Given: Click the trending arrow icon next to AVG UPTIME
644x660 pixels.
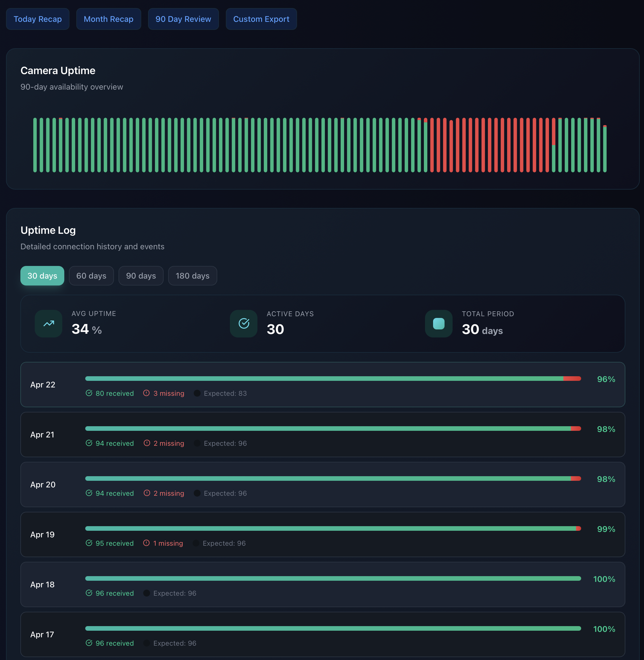Looking at the screenshot, I should 49,324.
